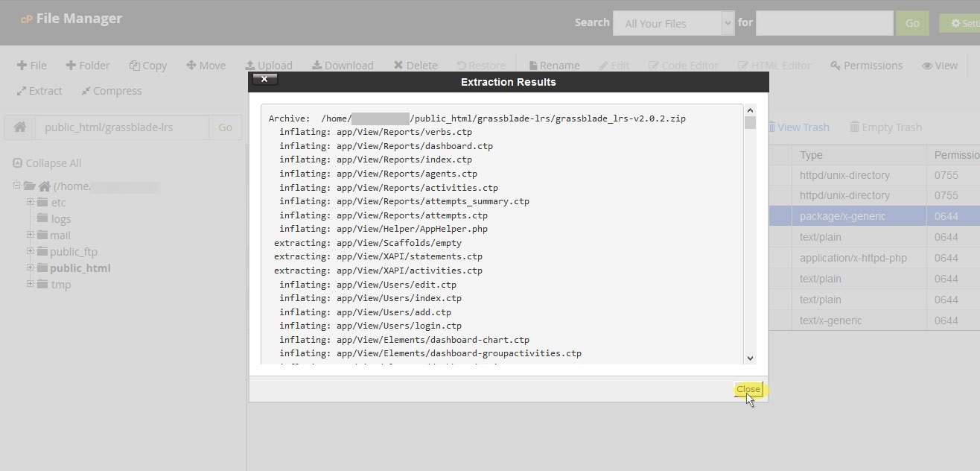Click the Rename toolbar button

pos(554,66)
